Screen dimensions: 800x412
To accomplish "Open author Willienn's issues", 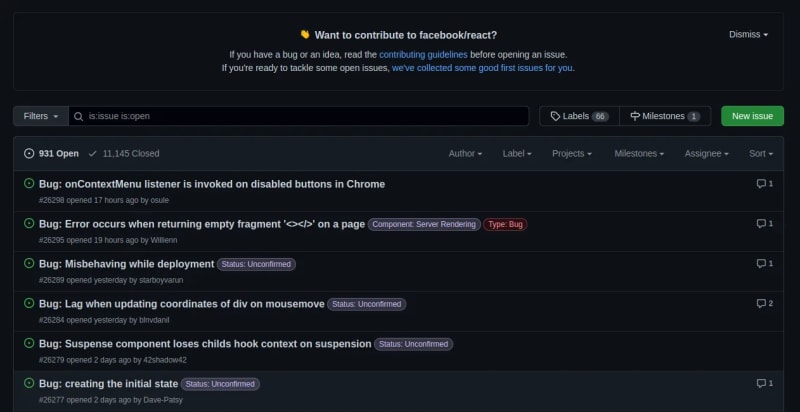I will pyautogui.click(x=164, y=240).
